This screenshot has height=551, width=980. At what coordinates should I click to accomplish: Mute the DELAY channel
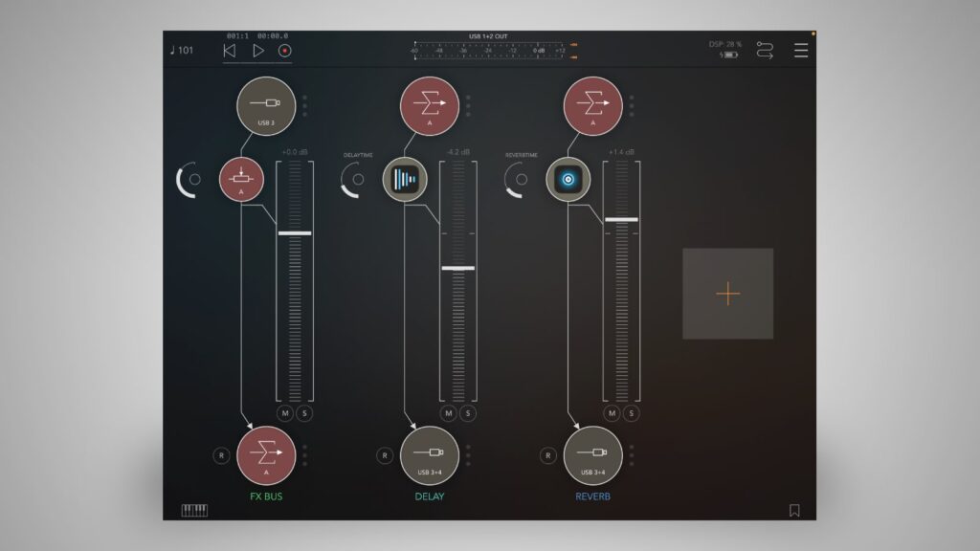448,413
